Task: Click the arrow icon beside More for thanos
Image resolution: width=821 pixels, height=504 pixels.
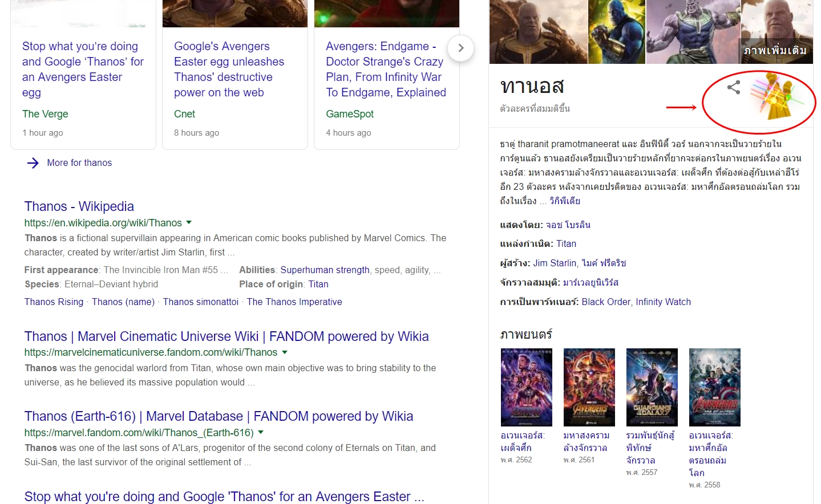Action: pos(33,163)
